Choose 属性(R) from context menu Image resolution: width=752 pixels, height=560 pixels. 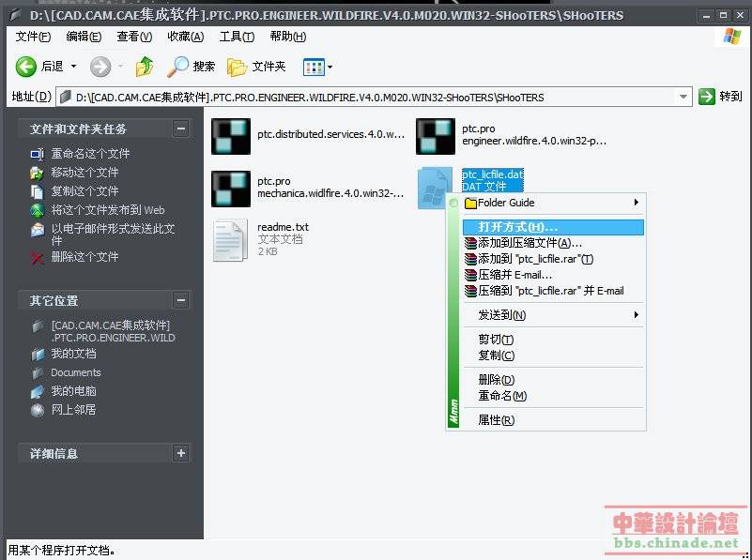tap(553, 420)
